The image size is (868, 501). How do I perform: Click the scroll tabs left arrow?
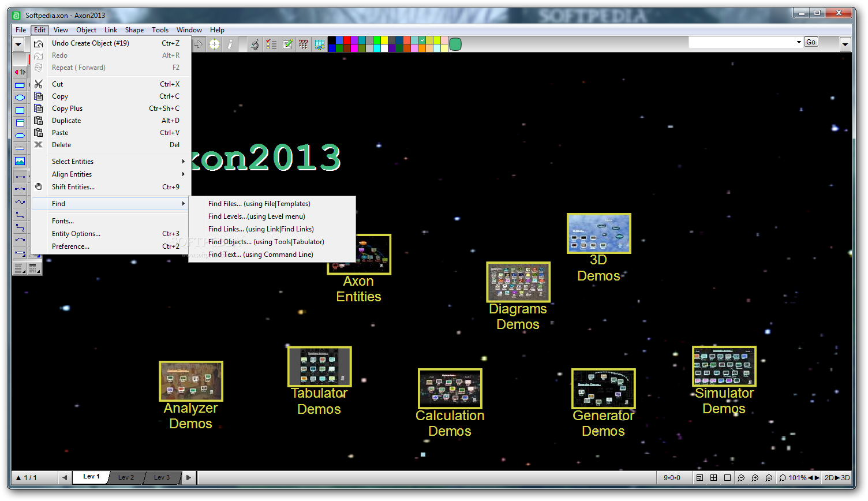[65, 477]
